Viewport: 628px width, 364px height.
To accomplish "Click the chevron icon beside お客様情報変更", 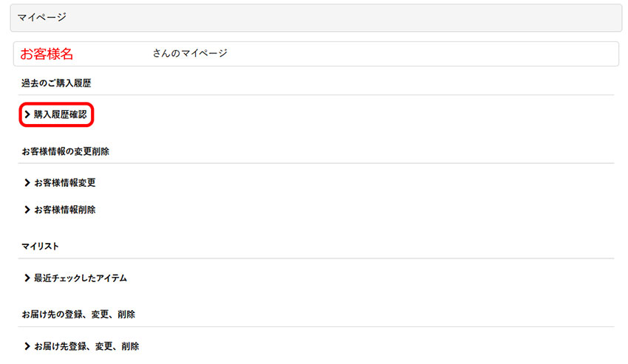I will (x=27, y=182).
